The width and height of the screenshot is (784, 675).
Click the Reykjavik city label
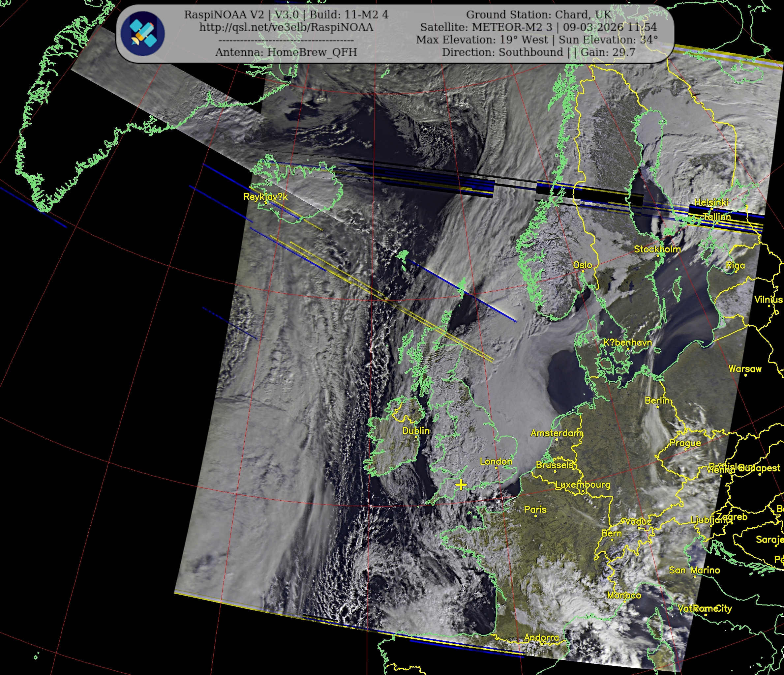point(265,197)
